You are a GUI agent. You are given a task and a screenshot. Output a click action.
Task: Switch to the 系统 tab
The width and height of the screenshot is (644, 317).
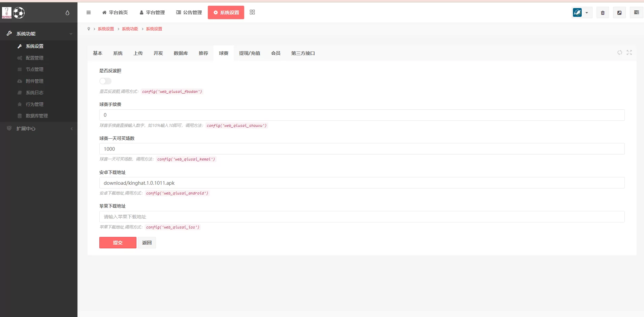tap(118, 53)
